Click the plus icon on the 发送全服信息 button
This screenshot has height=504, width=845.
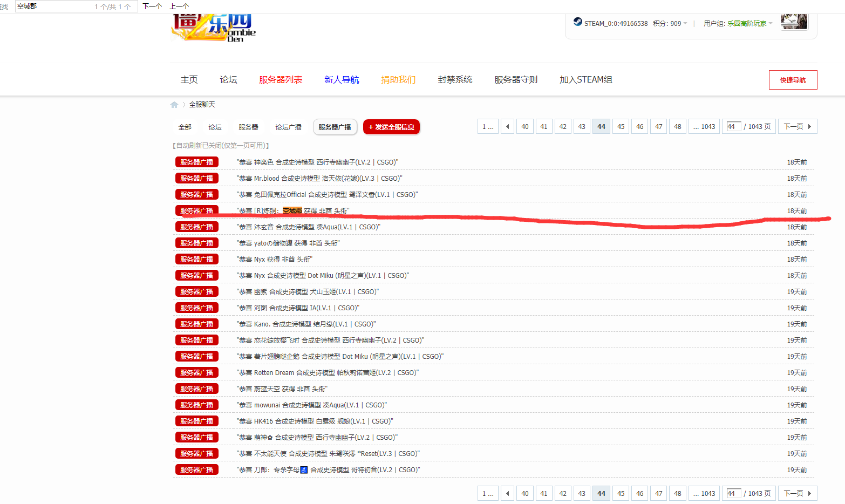(371, 127)
